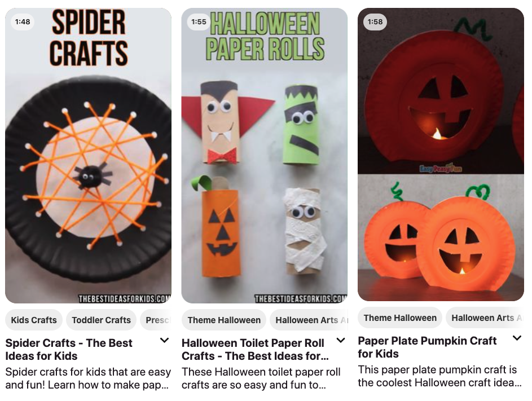The width and height of the screenshot is (532, 401).
Task: Click the 1:48 duration badge on Spider Crafts video
Action: point(23,21)
